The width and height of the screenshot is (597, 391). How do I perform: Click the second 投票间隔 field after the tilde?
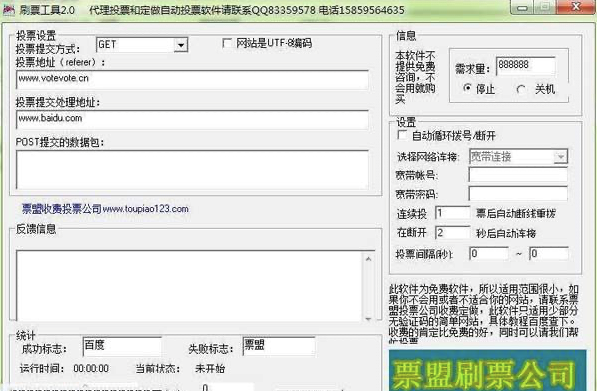pos(549,254)
